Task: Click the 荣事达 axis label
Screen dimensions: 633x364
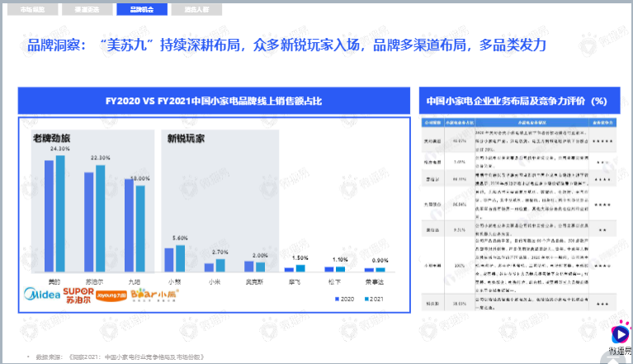Action: (375, 281)
